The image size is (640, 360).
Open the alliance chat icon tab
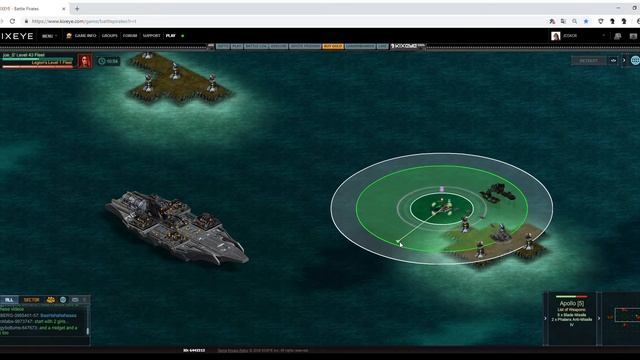click(x=51, y=300)
